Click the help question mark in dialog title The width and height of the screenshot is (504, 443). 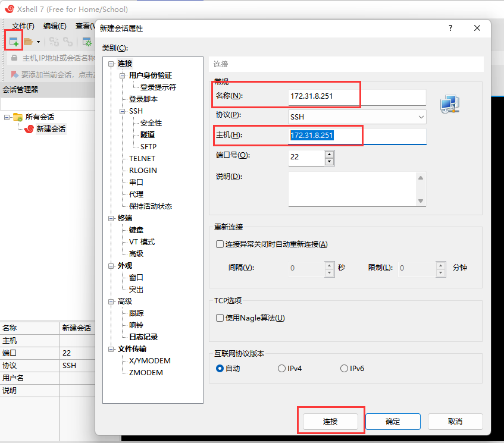click(x=450, y=28)
